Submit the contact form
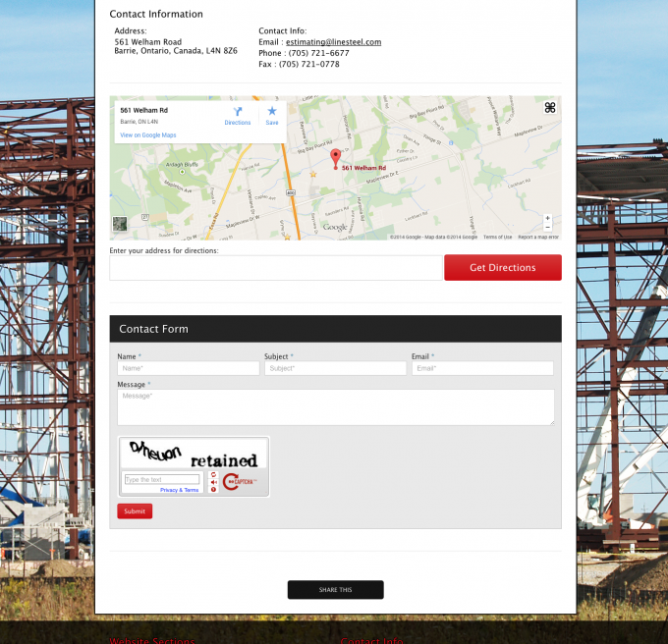 tap(135, 510)
